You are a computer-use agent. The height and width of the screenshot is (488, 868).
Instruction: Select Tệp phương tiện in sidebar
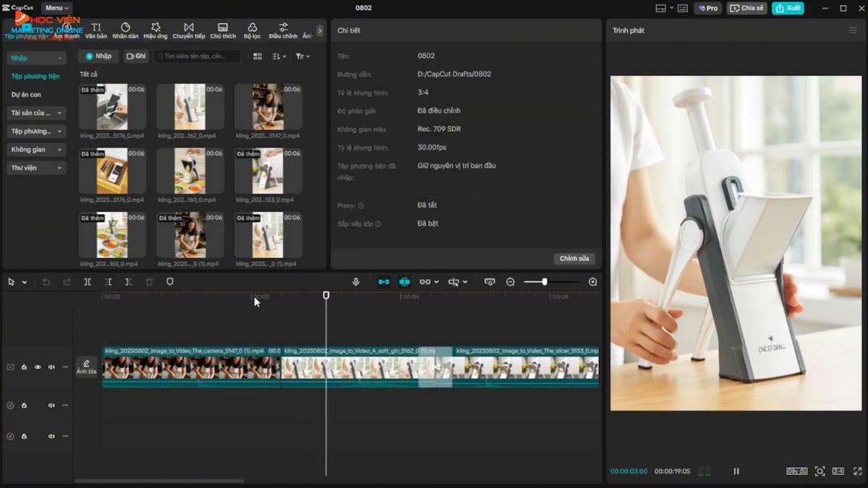[35, 76]
